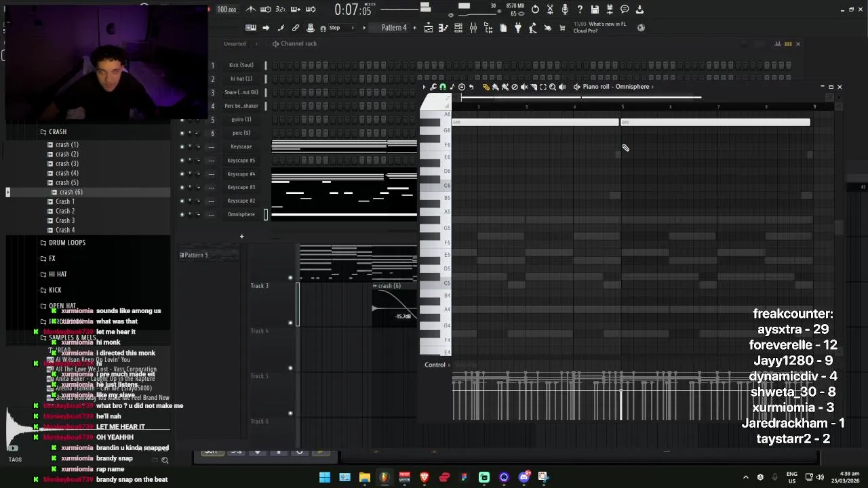Add a new channel with plus button
The width and height of the screenshot is (868, 488).
click(x=241, y=237)
